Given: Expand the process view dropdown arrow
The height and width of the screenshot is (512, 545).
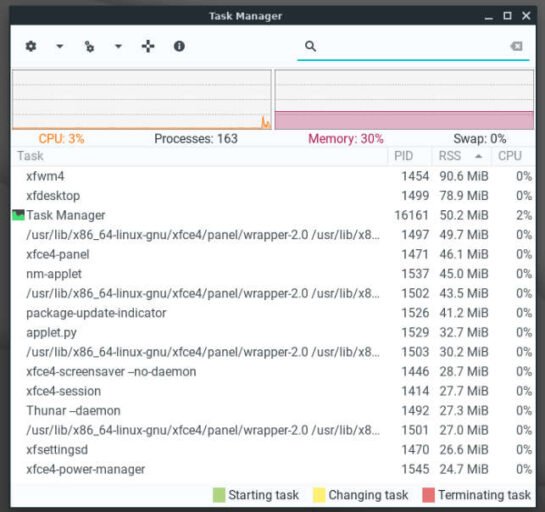Looking at the screenshot, I should pyautogui.click(x=118, y=46).
